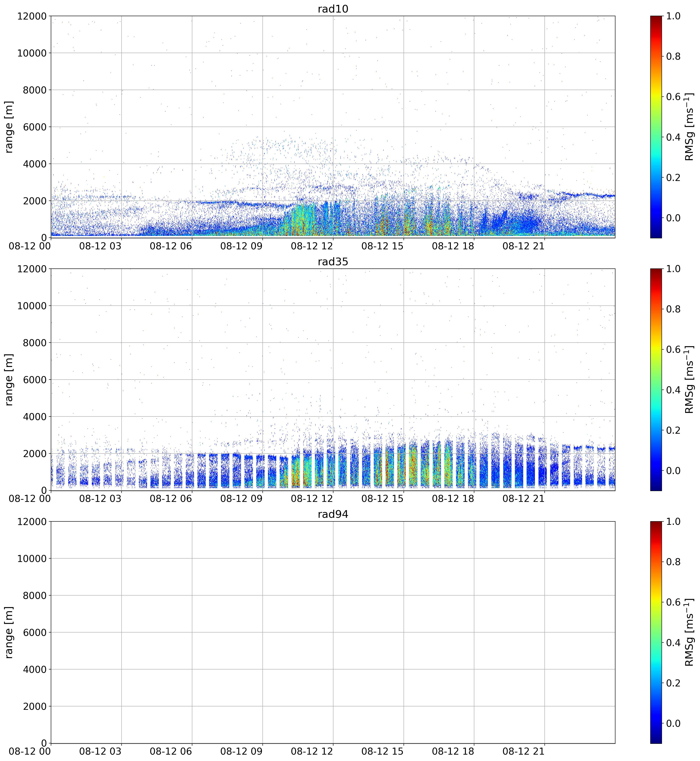Click the rad94 plot title
This screenshot has height=761, width=700.
333,514
